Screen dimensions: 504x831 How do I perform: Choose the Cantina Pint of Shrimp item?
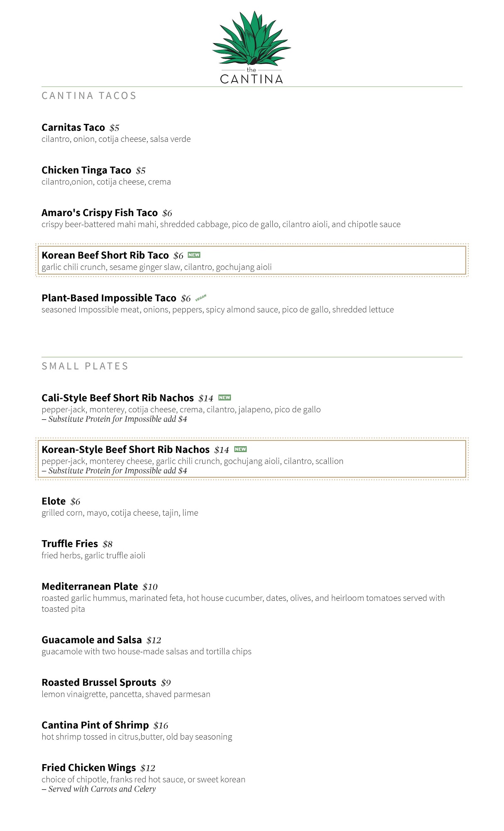pos(95,725)
